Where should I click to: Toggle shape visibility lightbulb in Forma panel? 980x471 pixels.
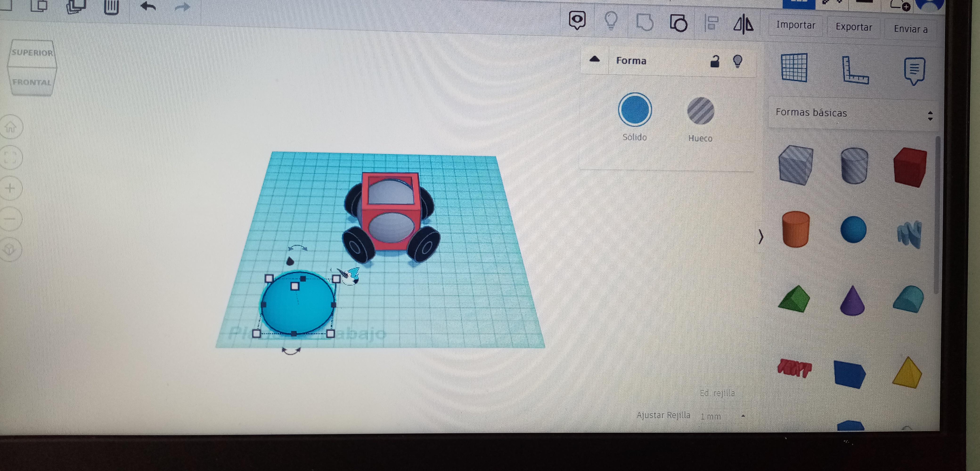pyautogui.click(x=737, y=61)
